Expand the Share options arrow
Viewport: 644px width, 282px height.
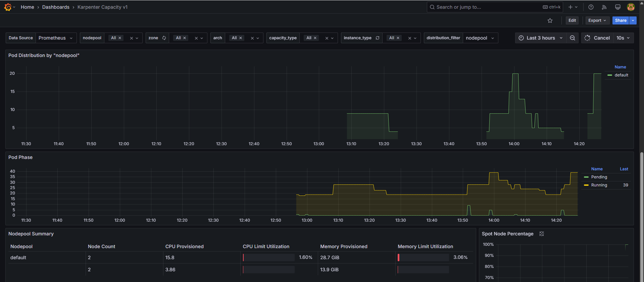click(633, 20)
